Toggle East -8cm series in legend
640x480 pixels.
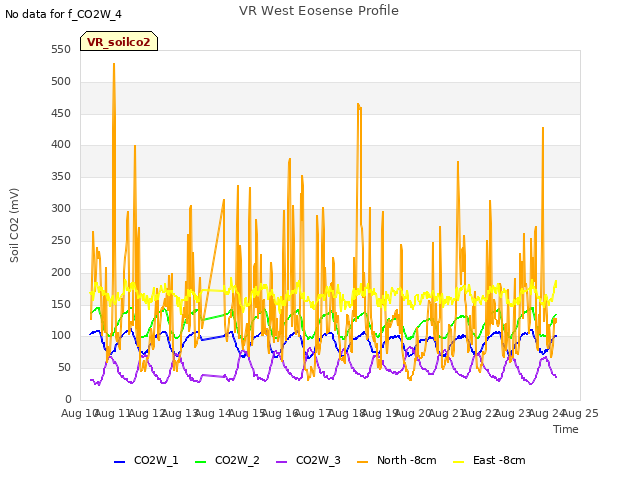coord(489,460)
